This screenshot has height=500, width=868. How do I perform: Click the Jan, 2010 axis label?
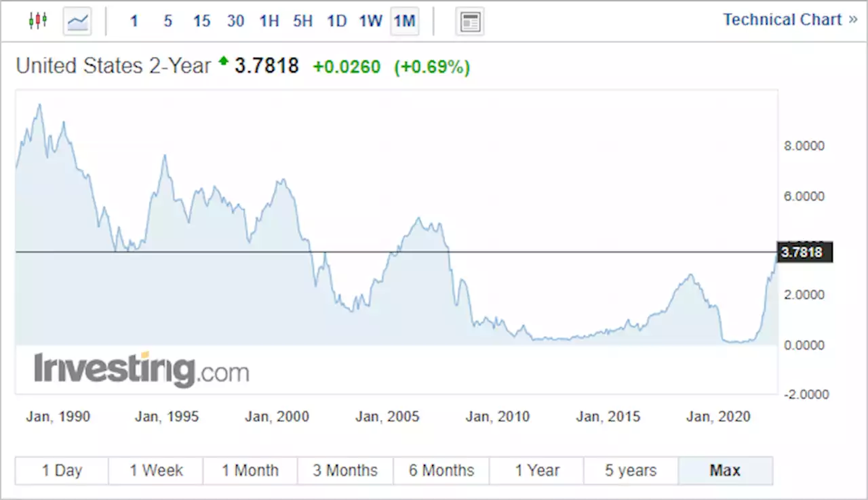(498, 417)
